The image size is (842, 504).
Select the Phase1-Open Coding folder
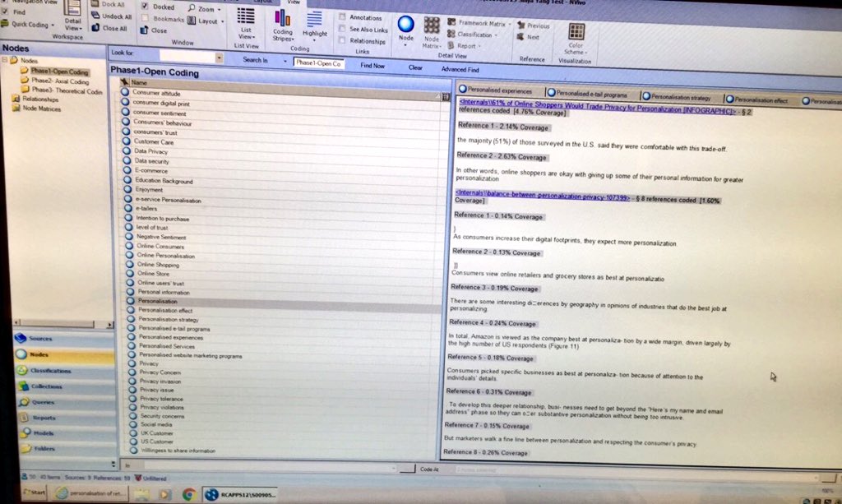54,71
